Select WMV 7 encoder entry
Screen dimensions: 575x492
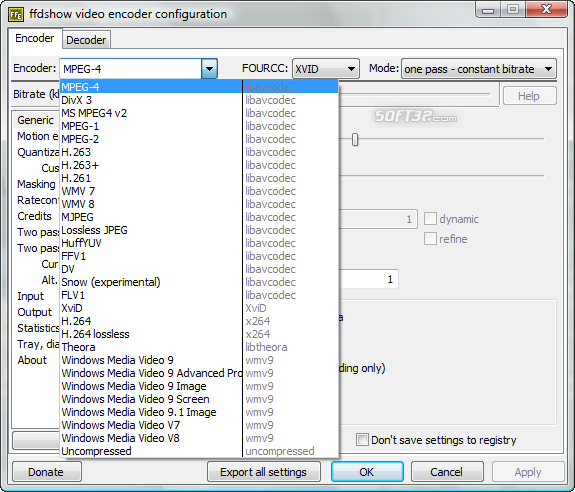[198, 191]
